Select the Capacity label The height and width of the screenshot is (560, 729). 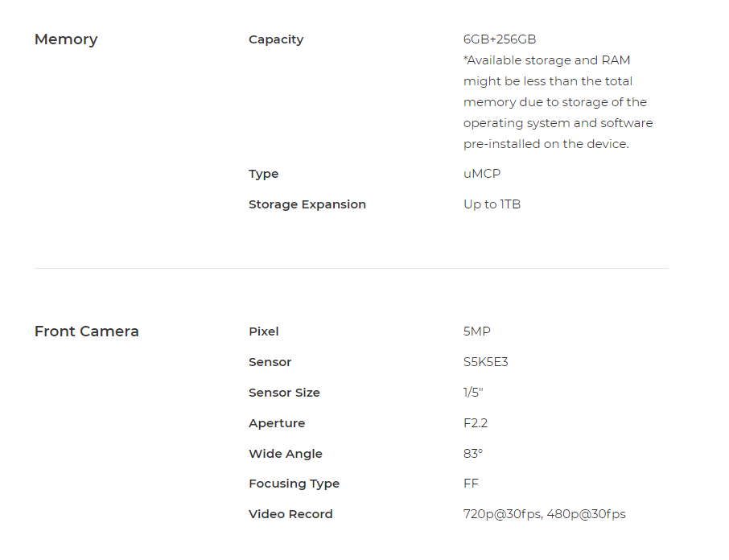tap(276, 40)
